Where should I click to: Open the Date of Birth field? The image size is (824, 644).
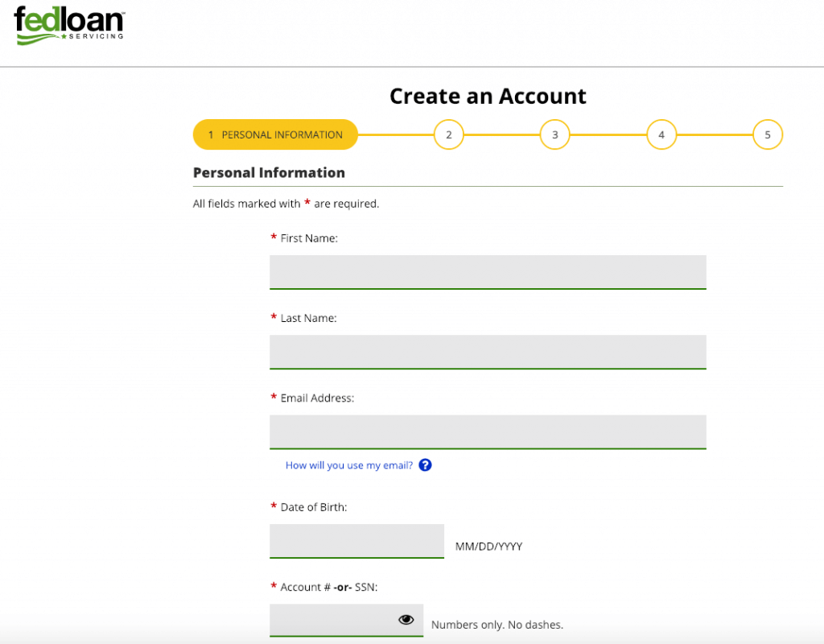tap(356, 540)
